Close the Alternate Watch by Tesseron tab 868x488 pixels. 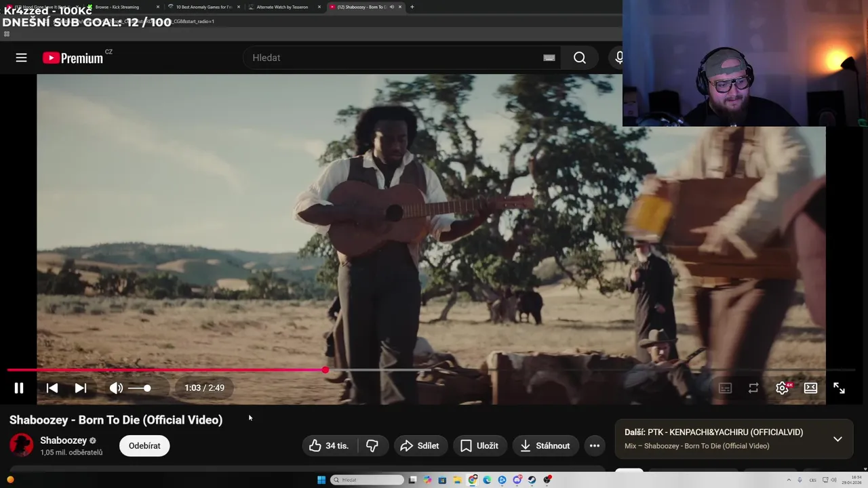(319, 7)
